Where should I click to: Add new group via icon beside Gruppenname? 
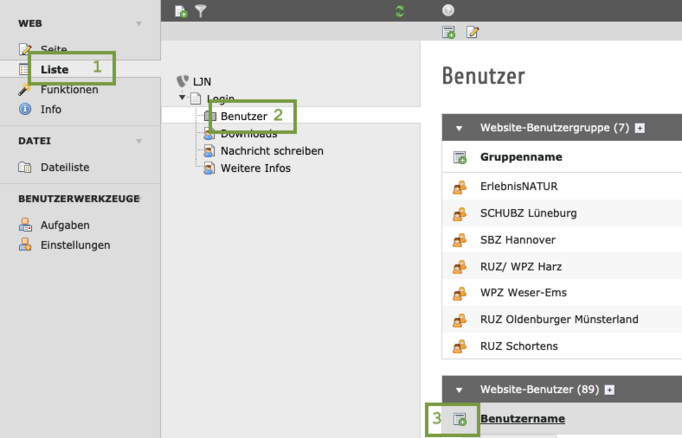point(460,157)
